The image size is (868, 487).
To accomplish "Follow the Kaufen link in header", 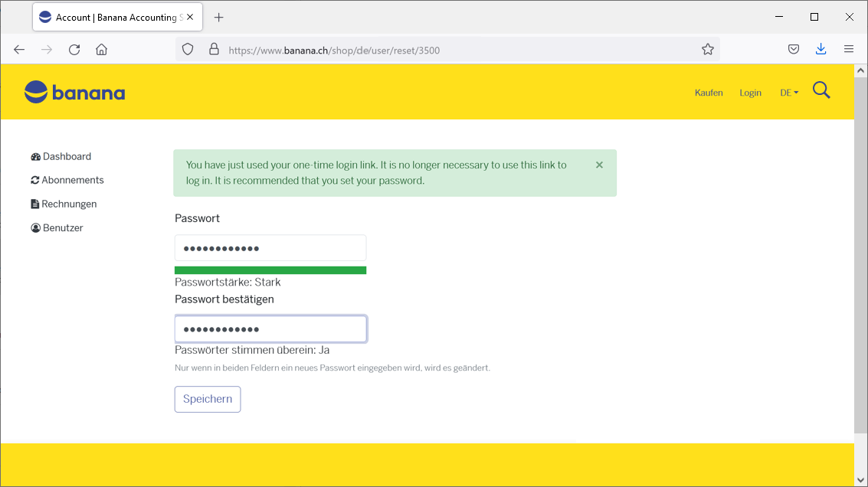I will point(709,93).
